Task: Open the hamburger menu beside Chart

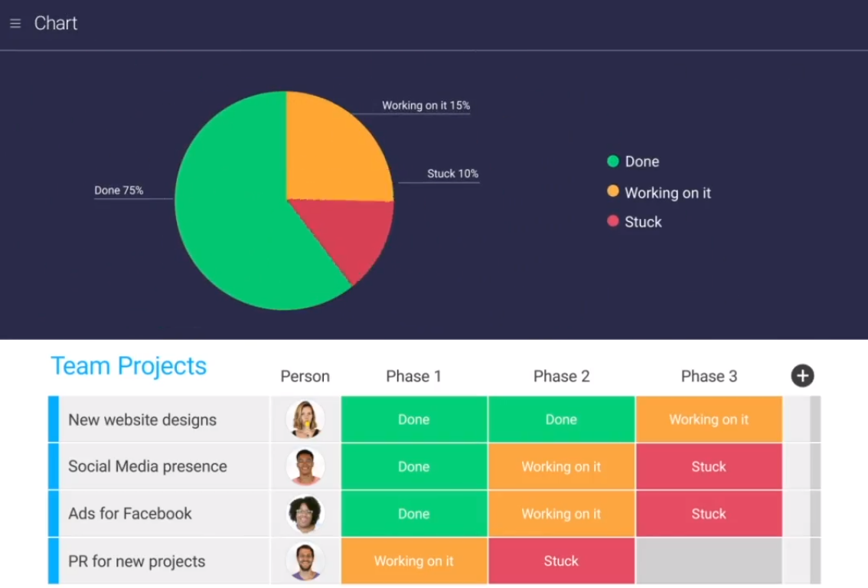Action: [x=15, y=24]
